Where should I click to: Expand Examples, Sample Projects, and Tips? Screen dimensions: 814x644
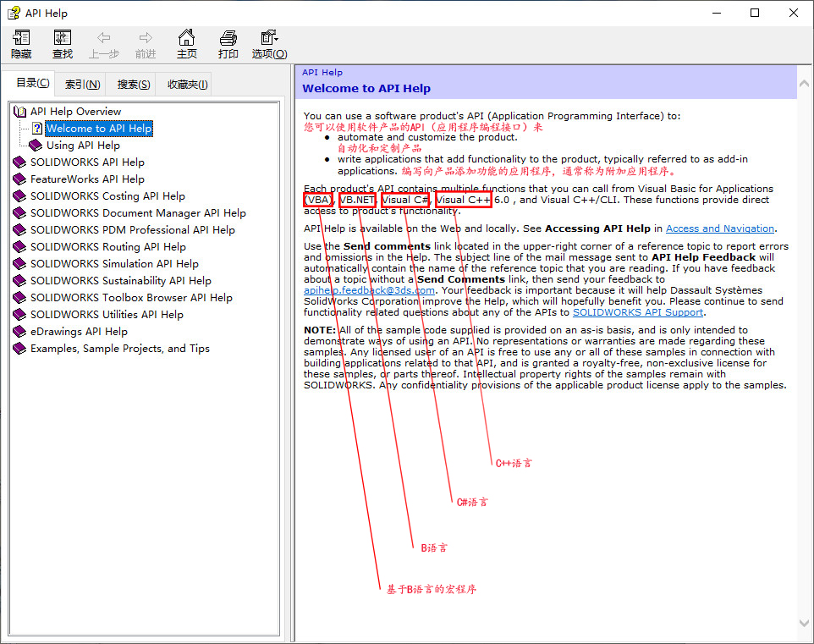(x=119, y=349)
